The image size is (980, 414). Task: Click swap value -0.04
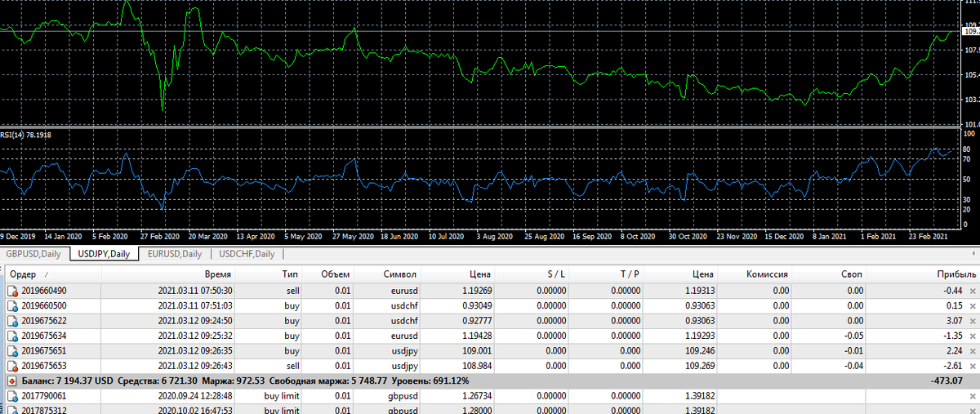[x=853, y=366]
